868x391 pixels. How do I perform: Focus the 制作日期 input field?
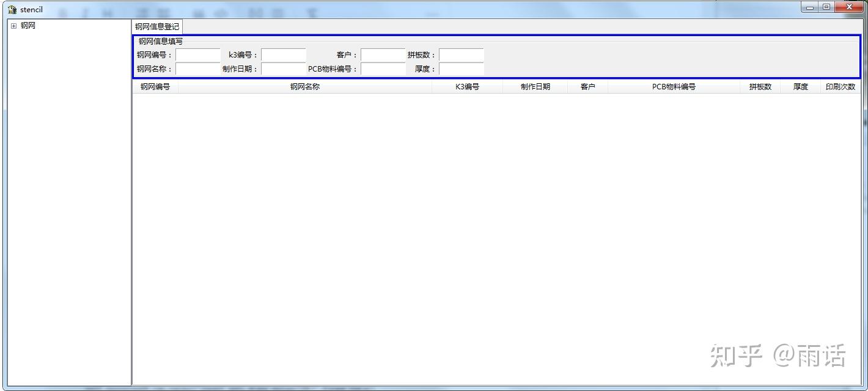[x=283, y=69]
